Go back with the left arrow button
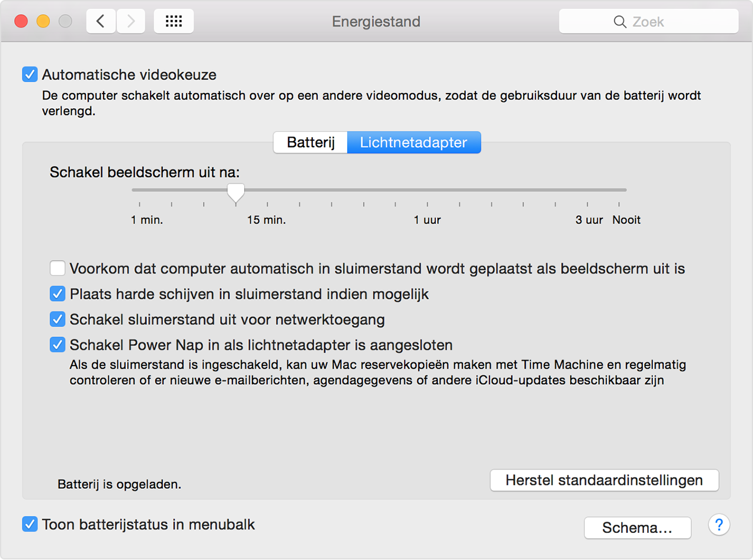 coord(101,22)
